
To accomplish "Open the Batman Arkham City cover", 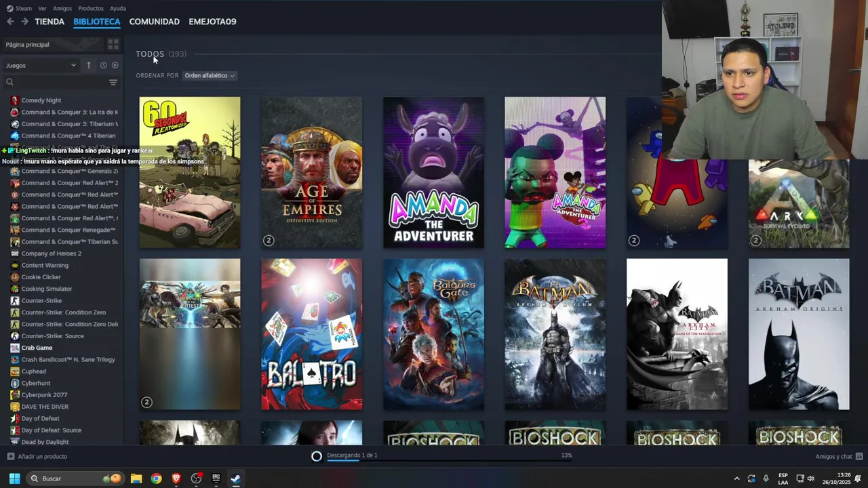I will point(677,334).
